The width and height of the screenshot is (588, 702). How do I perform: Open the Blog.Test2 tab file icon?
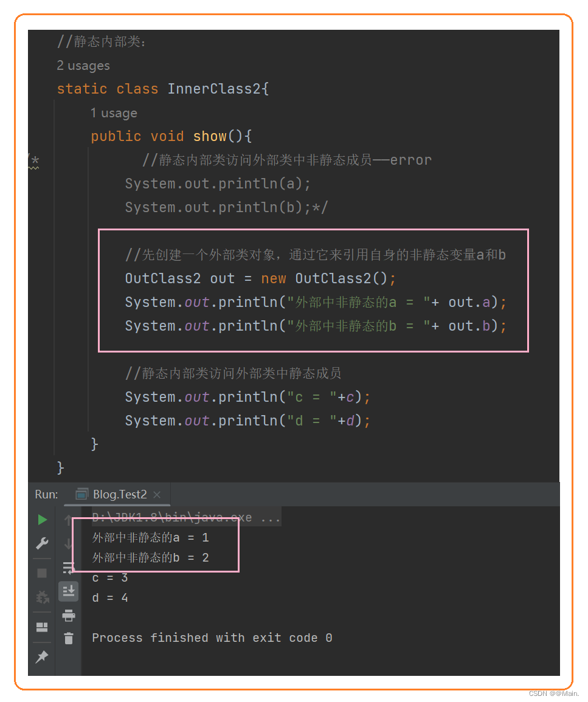(82, 494)
